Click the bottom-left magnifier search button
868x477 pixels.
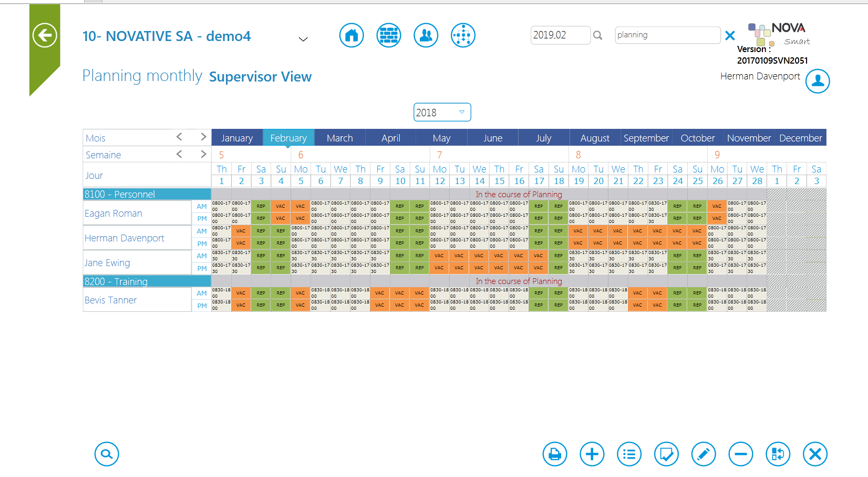pos(107,454)
